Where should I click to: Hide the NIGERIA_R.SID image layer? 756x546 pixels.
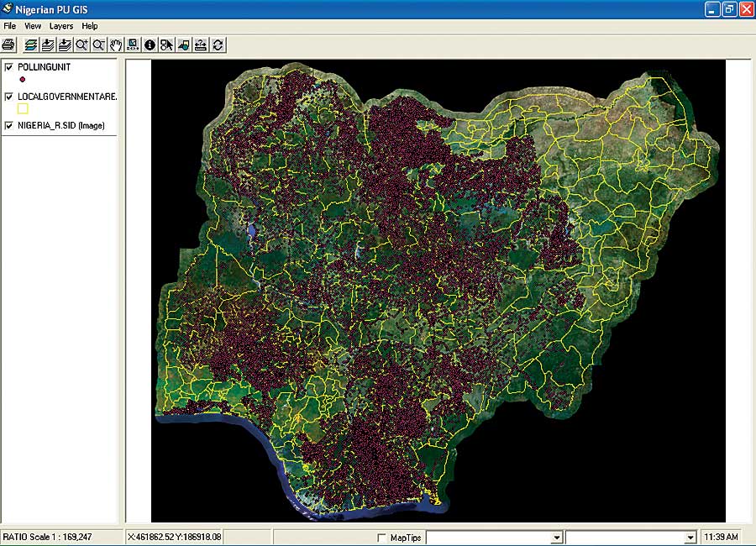coord(9,126)
